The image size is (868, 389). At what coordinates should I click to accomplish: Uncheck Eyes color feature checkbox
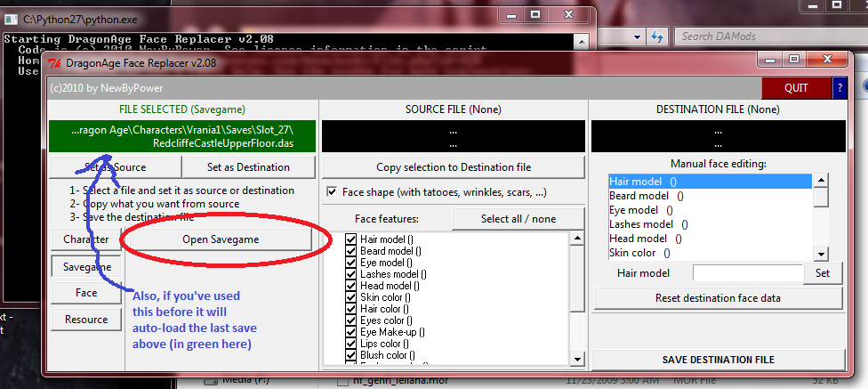click(x=350, y=320)
